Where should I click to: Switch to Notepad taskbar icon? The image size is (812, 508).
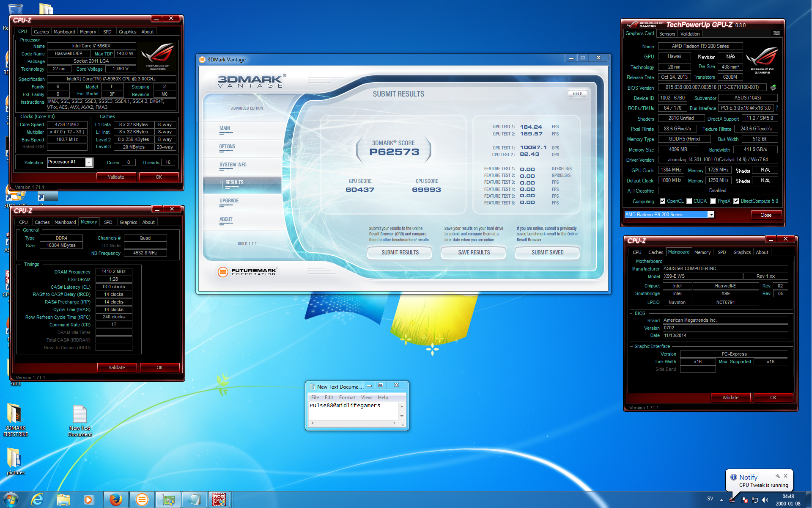[x=194, y=500]
